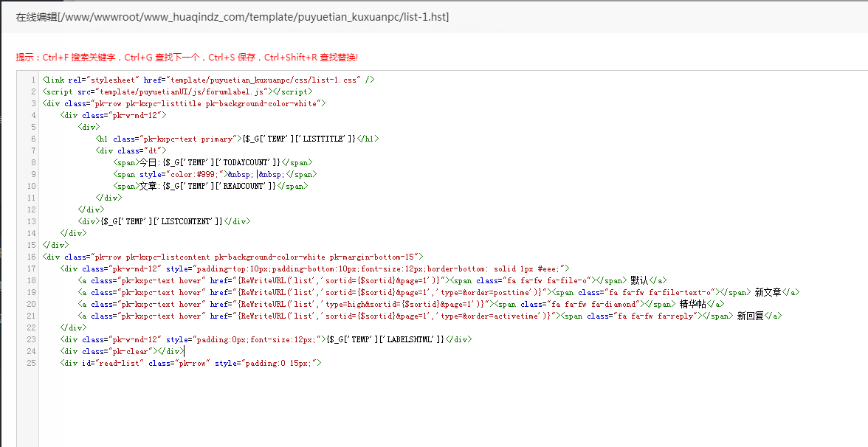Click the fa-file-o class on line 18

(x=567, y=280)
